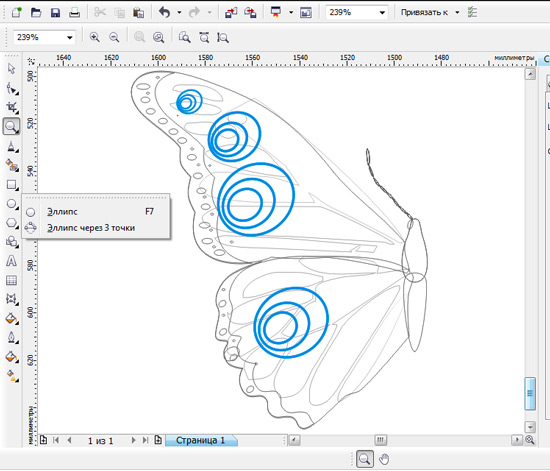Viewport: 550px width, 471px height.
Task: Click the vertical scrollbar thumb
Action: (530, 393)
